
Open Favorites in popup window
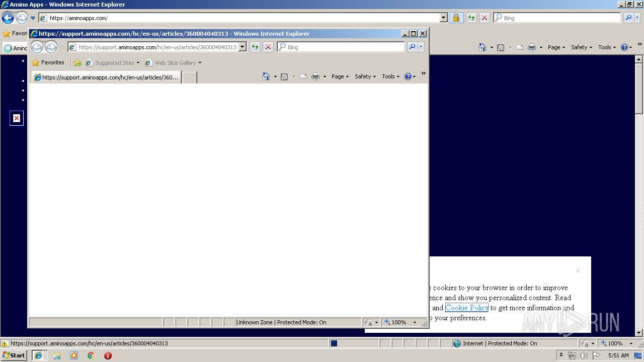(48, 63)
